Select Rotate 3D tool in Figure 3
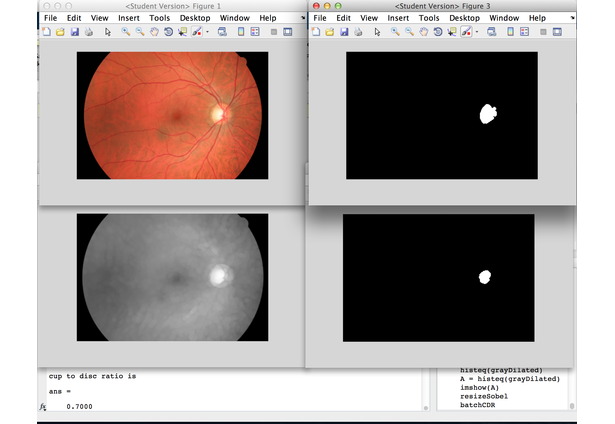This screenshot has height=424, width=615. pyautogui.click(x=438, y=32)
